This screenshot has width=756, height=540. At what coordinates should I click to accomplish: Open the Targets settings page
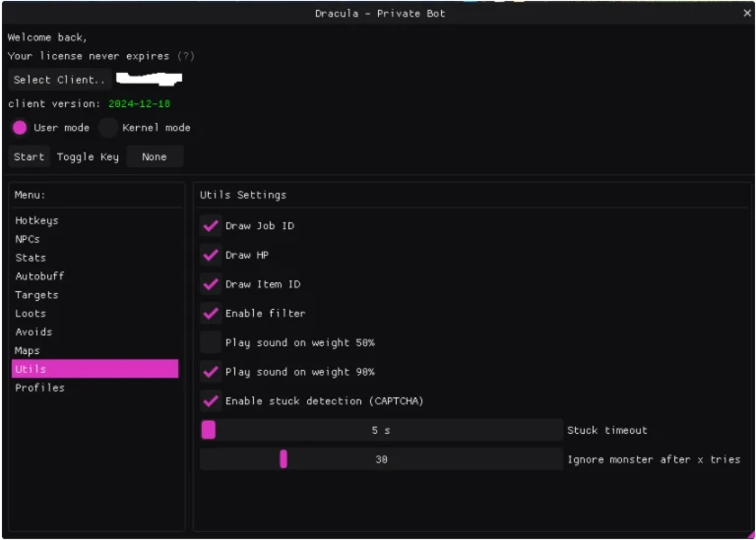click(x=36, y=295)
